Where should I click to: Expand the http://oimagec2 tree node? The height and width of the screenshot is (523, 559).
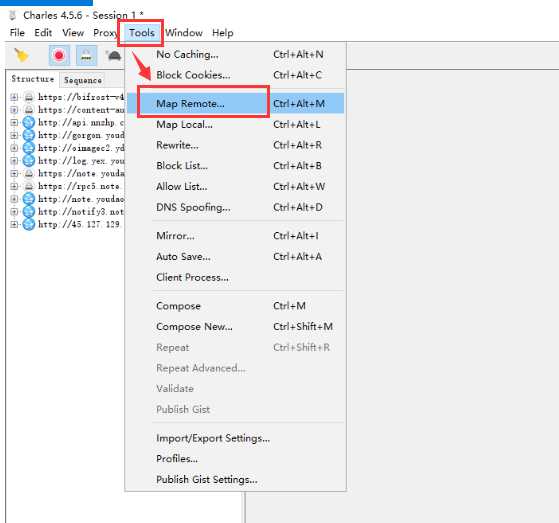14,148
